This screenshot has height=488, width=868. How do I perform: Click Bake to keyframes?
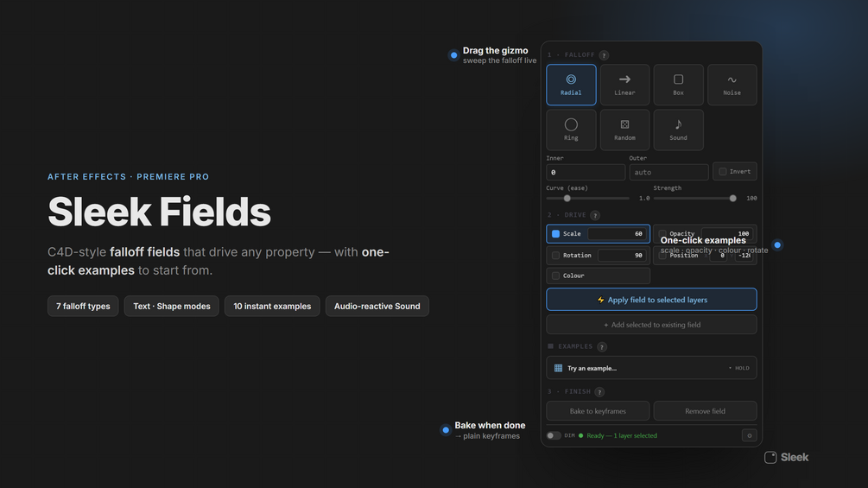pos(598,411)
